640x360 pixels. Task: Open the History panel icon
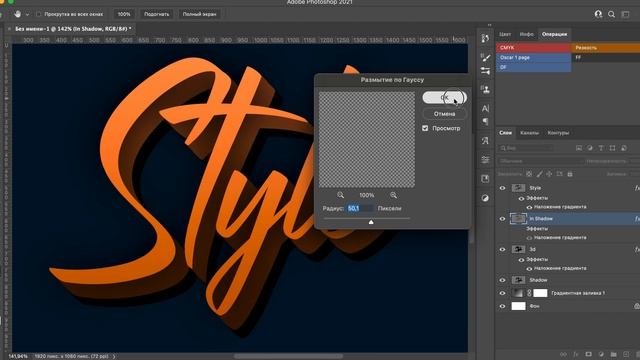(x=485, y=38)
